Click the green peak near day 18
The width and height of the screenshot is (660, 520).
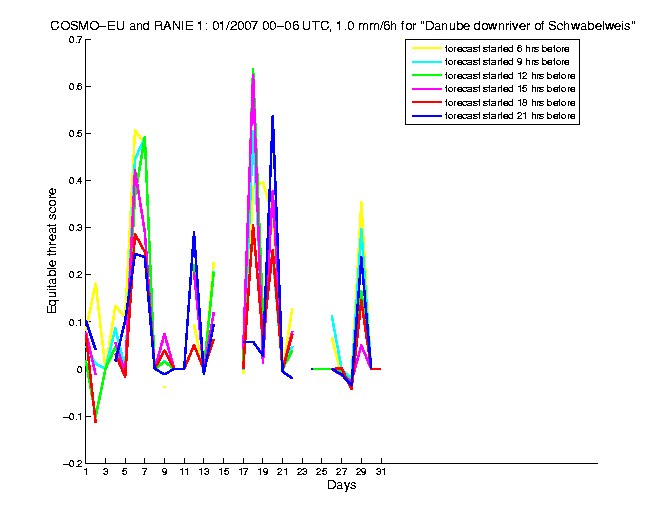click(x=253, y=70)
